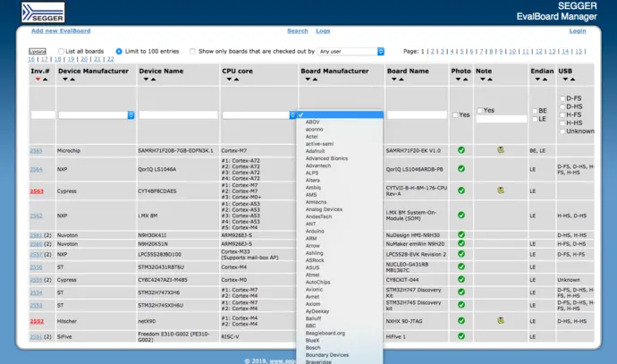This screenshot has width=617, height=364.
Task: Select the List all boards radio button
Action: pos(62,52)
